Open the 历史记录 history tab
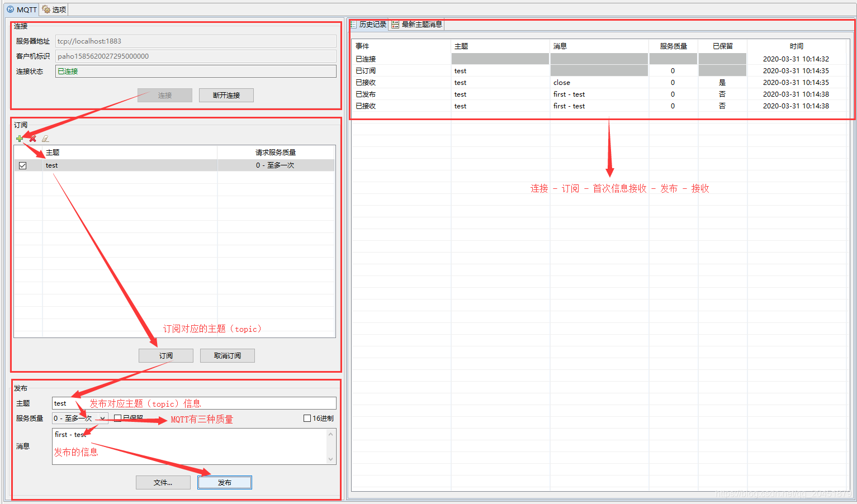857x504 pixels. [368, 24]
